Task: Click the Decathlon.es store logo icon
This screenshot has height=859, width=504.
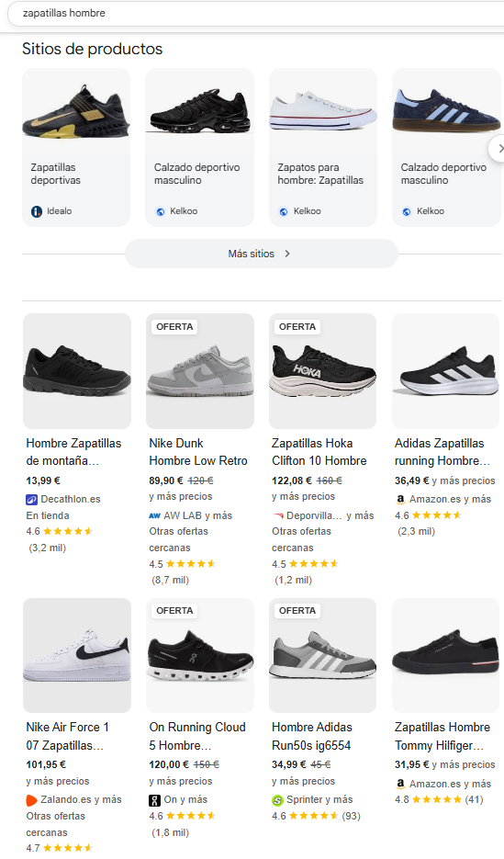Action: pyautogui.click(x=32, y=499)
